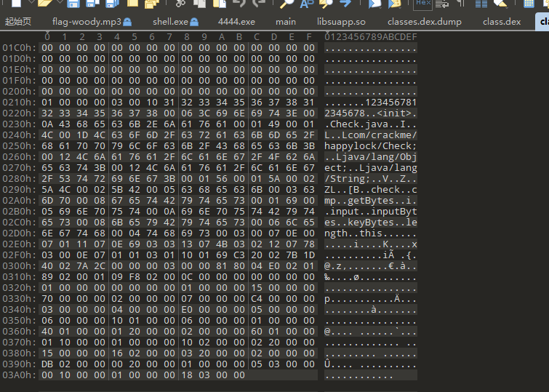Image resolution: width=549 pixels, height=392 pixels.
Task: Click ASCII text 'es..keyBytes..le'
Action: pyautogui.click(x=370, y=223)
